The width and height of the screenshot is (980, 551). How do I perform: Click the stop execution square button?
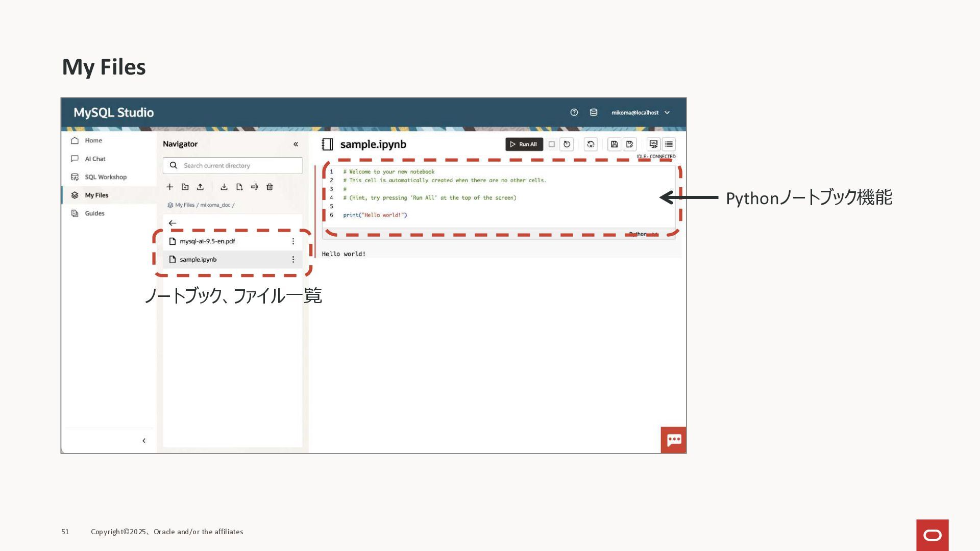pyautogui.click(x=551, y=144)
